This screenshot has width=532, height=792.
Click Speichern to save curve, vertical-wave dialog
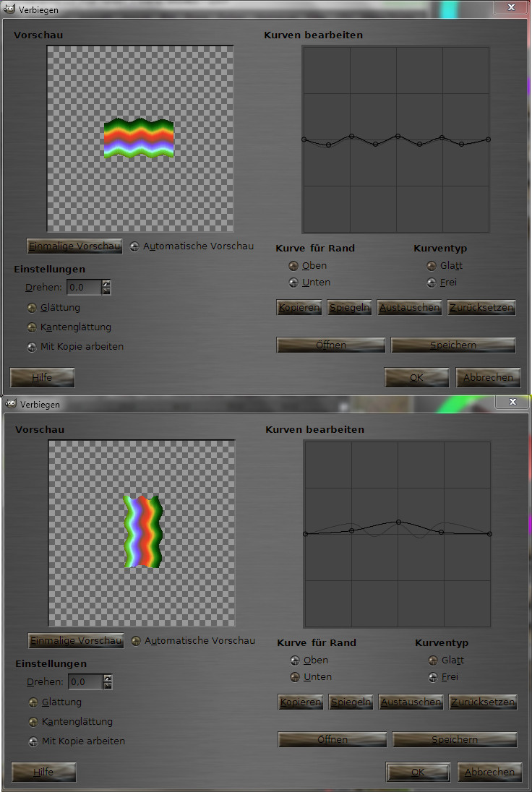coord(455,739)
